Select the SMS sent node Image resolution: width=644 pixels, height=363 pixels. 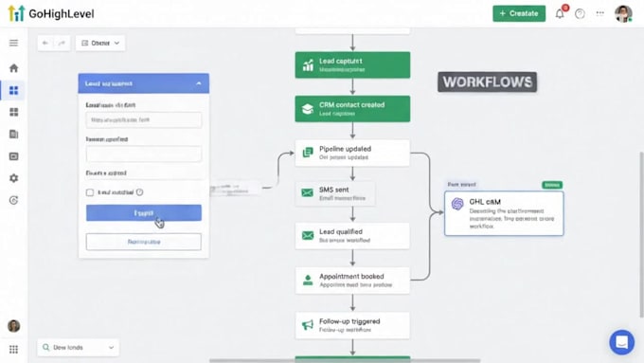tap(335, 193)
